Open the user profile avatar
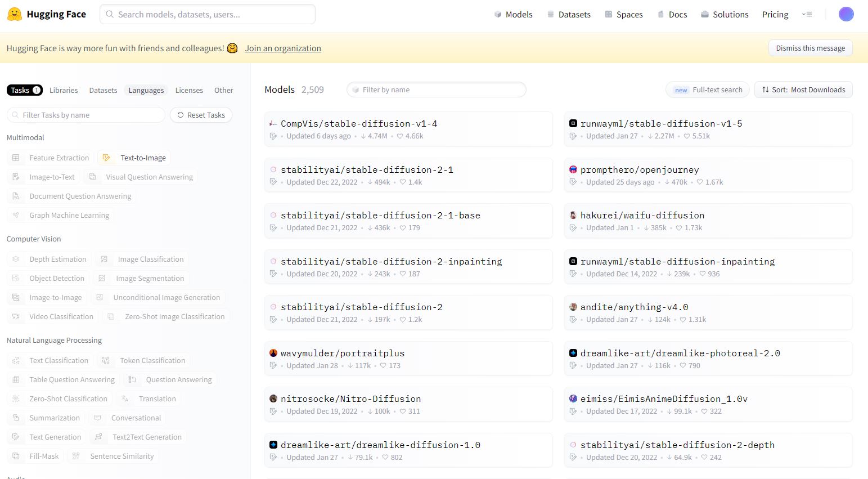This screenshot has width=868, height=479. 846,14
